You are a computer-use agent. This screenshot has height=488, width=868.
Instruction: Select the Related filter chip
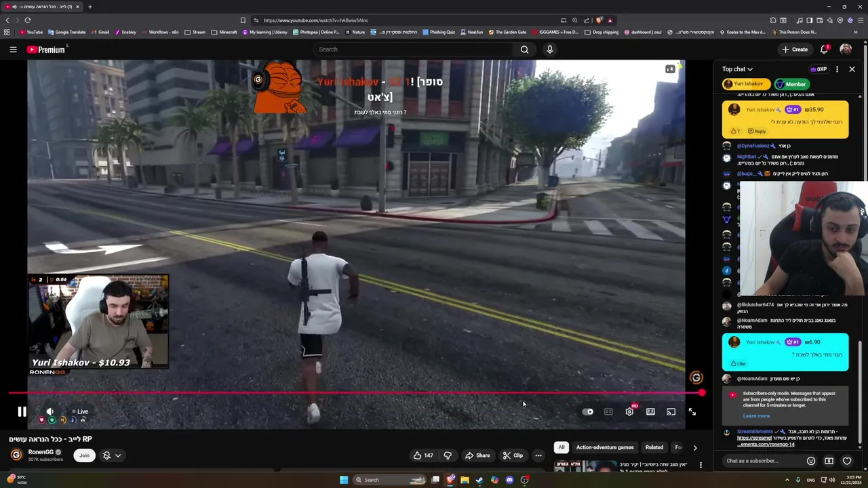(654, 447)
